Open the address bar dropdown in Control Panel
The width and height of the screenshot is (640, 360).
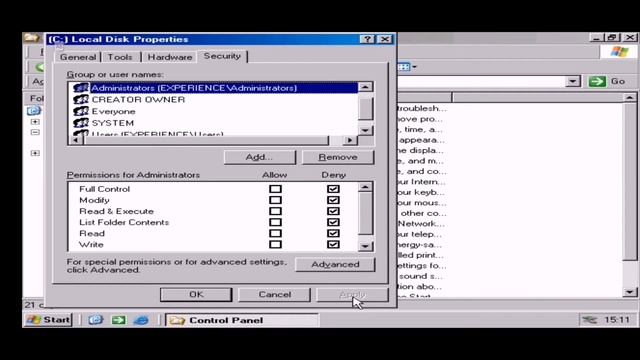573,81
